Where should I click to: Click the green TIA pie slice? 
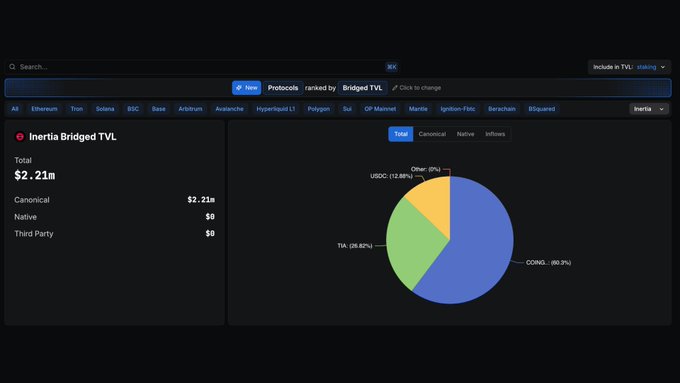tap(412, 243)
